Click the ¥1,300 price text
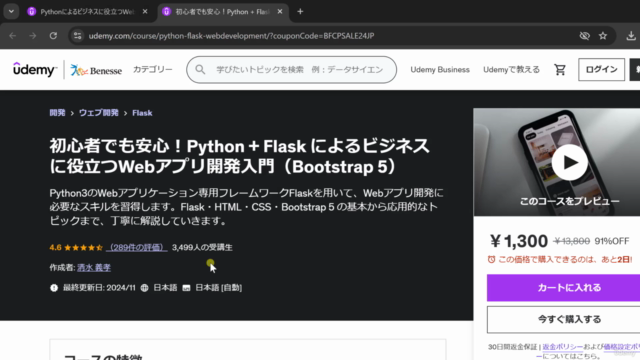Viewport: 640px width, 360px height. click(519, 241)
